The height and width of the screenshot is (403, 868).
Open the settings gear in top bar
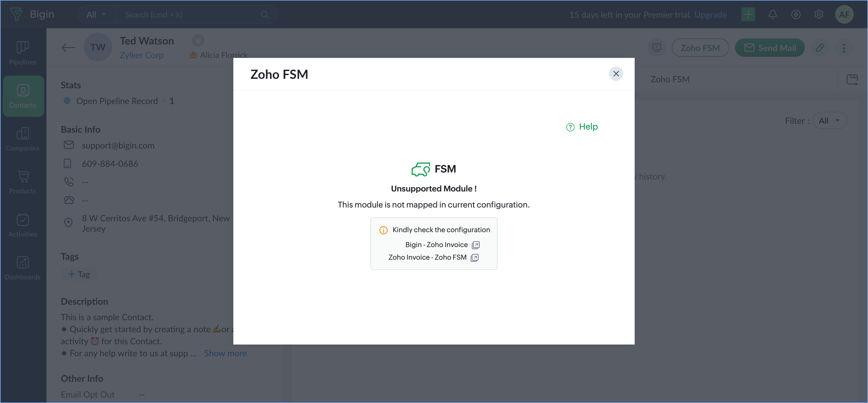pyautogui.click(x=818, y=15)
